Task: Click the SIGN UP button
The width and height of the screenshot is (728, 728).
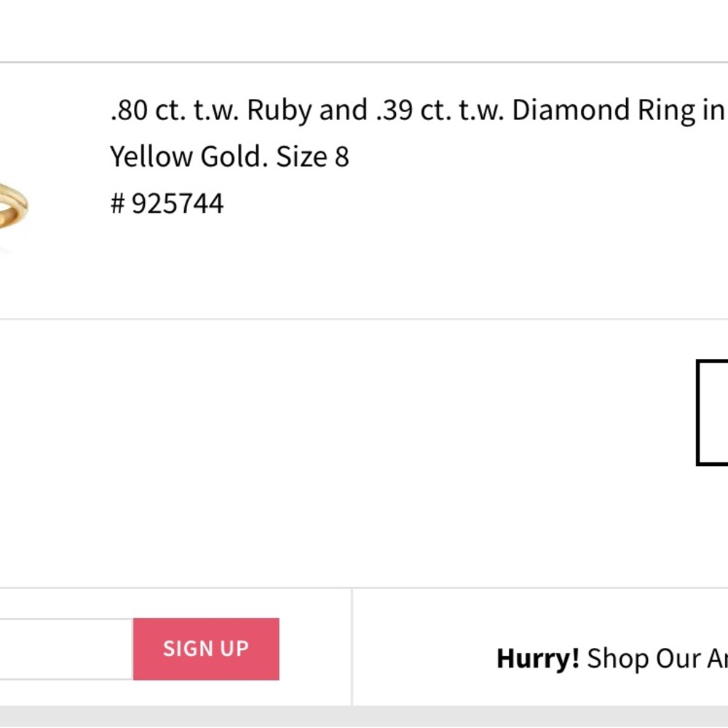Action: click(x=205, y=649)
